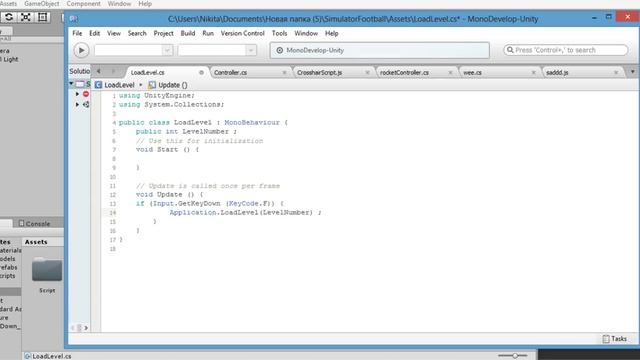Expand the second project node in Solution pad

click(77, 104)
